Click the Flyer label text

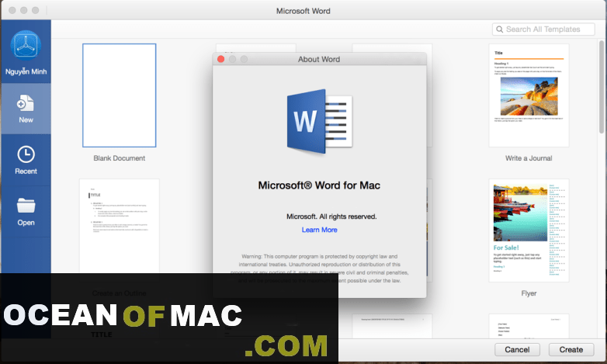[529, 293]
